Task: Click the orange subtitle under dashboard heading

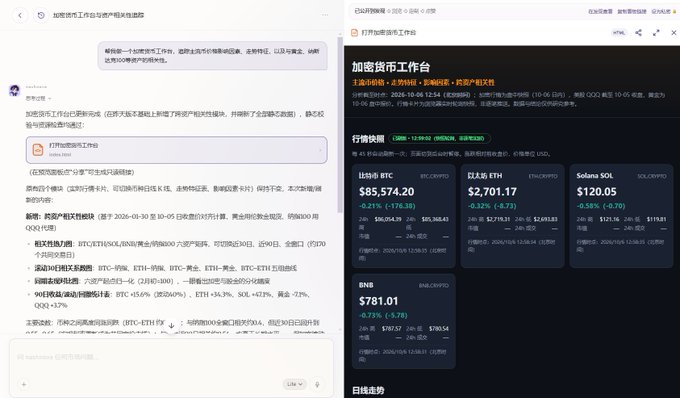Action: (x=423, y=82)
